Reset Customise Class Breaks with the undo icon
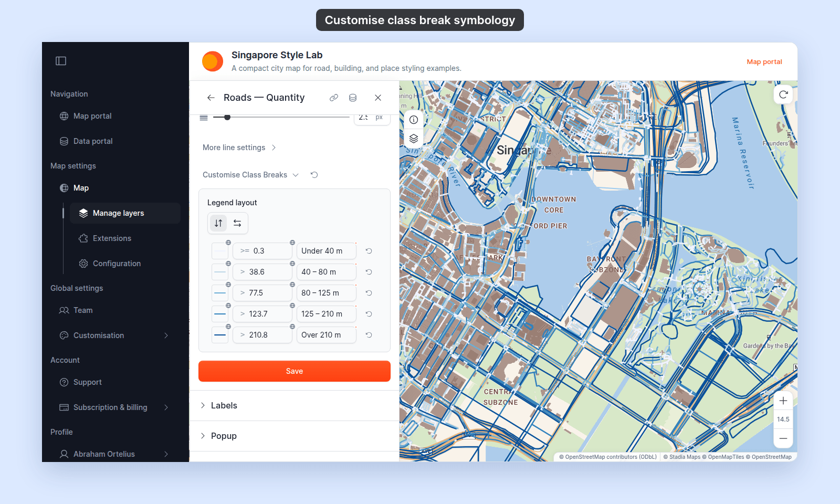840x504 pixels. click(x=314, y=175)
